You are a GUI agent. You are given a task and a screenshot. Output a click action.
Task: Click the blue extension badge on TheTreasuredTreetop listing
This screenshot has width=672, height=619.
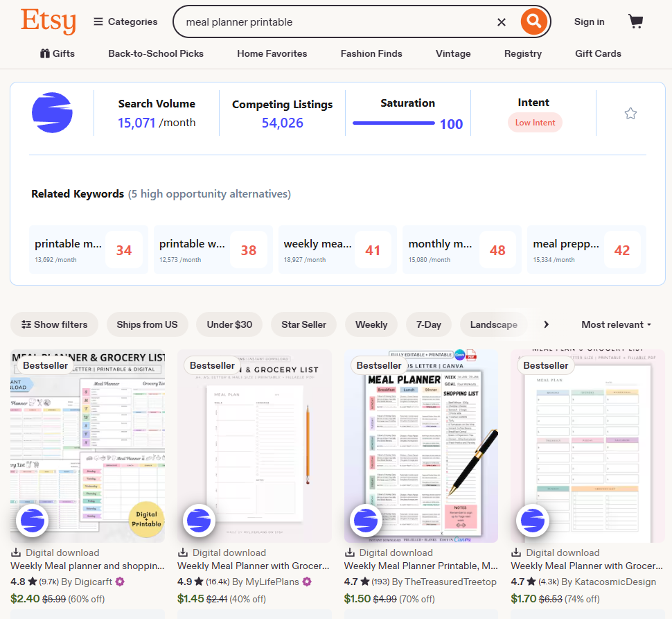(x=366, y=521)
